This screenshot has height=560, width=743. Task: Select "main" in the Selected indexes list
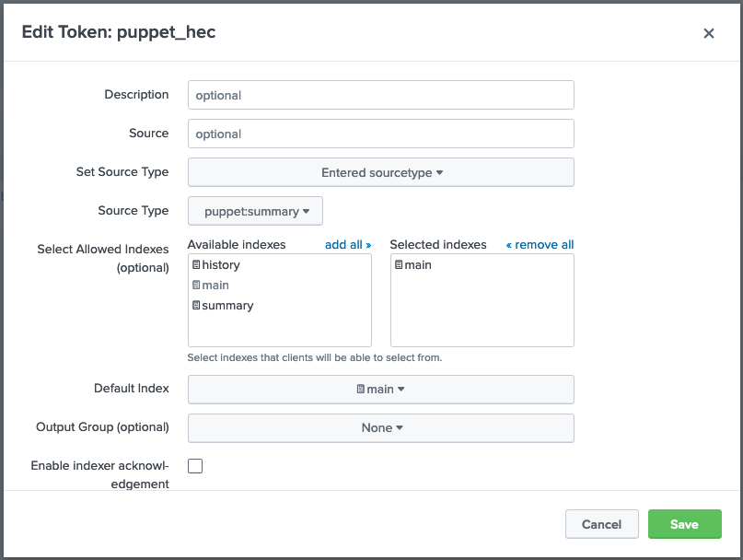click(x=414, y=264)
